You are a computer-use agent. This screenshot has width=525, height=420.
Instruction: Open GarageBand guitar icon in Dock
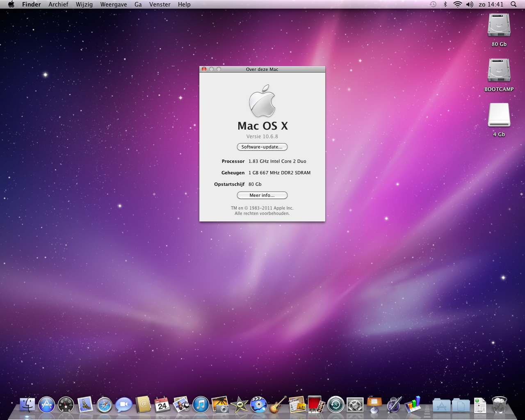[x=278, y=405]
